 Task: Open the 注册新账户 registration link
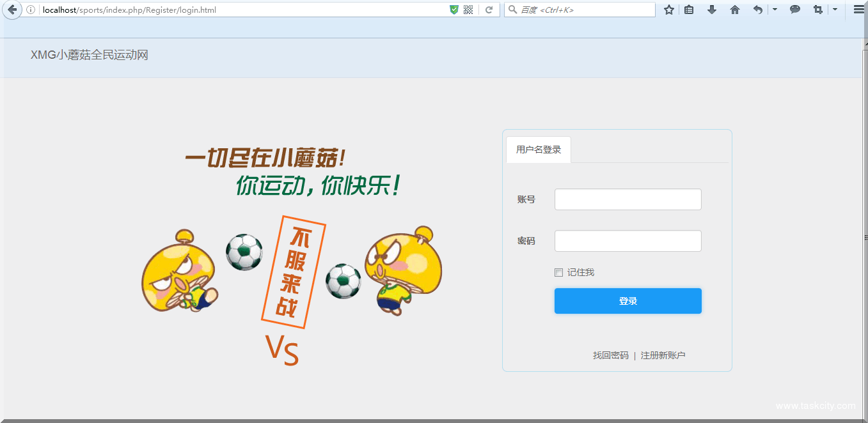663,355
